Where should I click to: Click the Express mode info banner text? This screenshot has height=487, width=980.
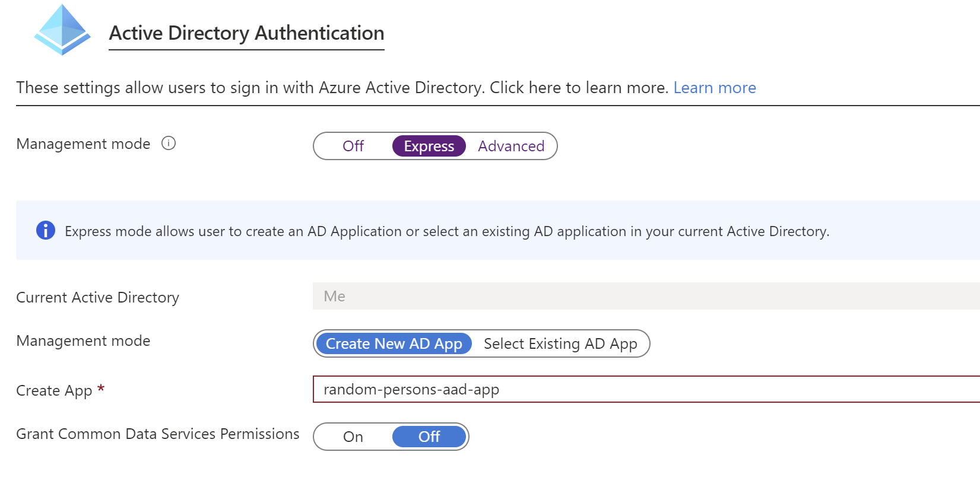(x=447, y=231)
